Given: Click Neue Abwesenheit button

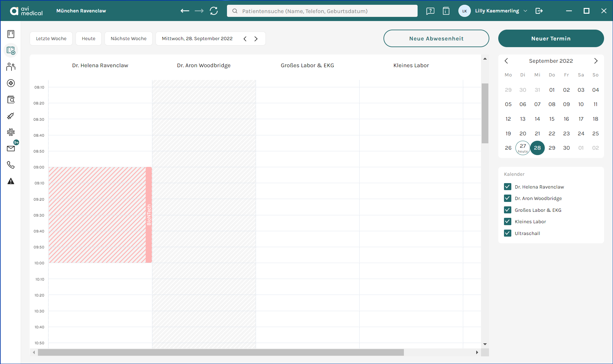Looking at the screenshot, I should pyautogui.click(x=436, y=39).
